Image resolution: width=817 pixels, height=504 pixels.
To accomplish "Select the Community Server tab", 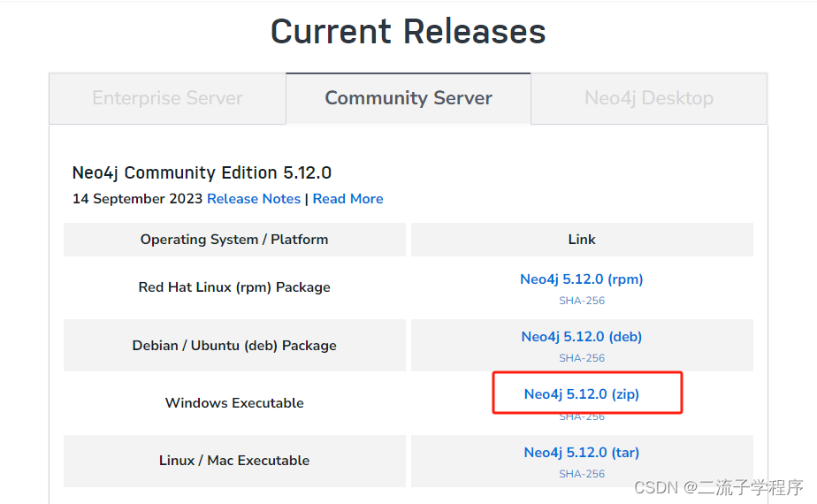I will coord(408,98).
